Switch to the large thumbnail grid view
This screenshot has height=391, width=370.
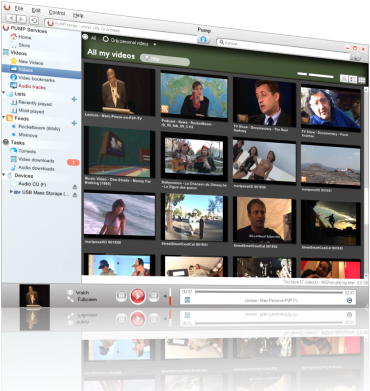(362, 80)
